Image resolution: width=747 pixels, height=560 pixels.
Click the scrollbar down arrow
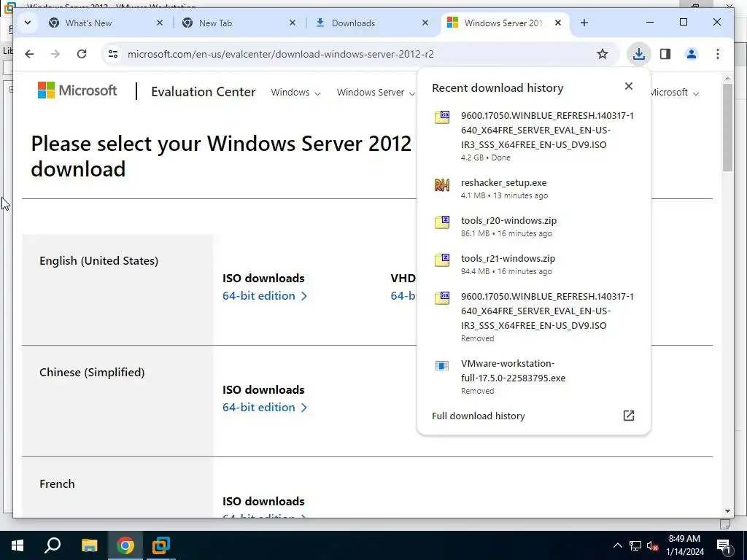[x=727, y=511]
